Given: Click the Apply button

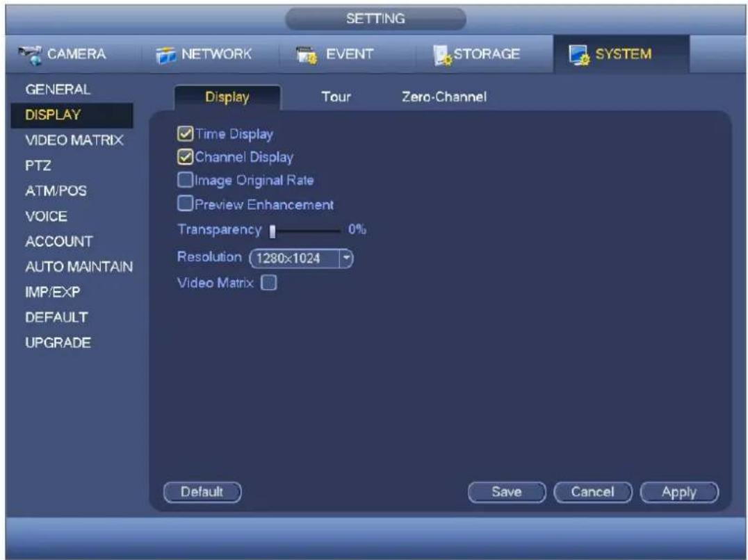Looking at the screenshot, I should [678, 492].
